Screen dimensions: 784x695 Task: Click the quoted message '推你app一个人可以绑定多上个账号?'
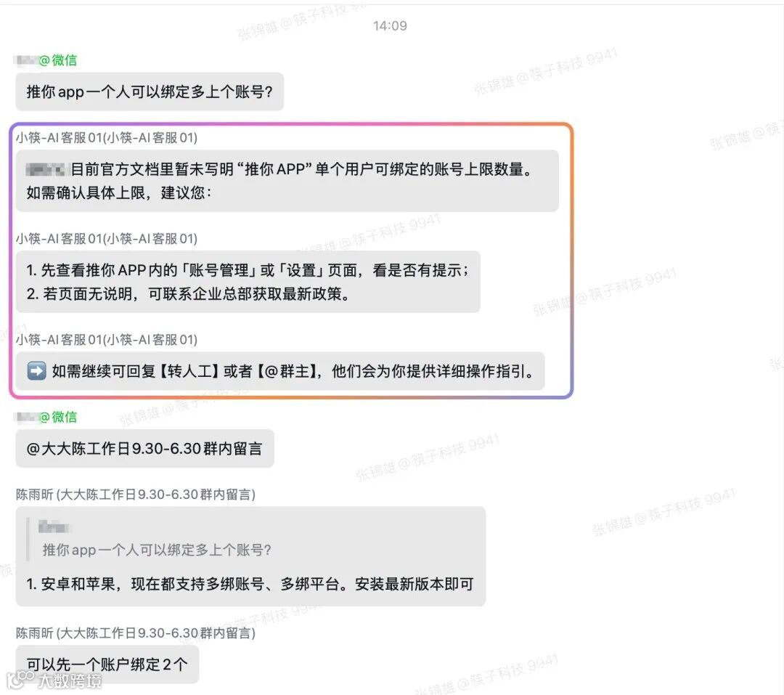(157, 550)
